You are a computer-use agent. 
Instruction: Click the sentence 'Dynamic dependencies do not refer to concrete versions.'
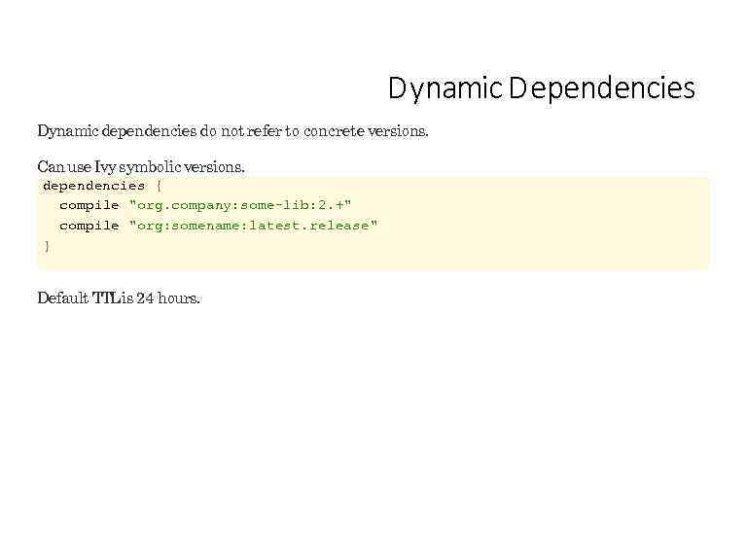click(x=233, y=131)
